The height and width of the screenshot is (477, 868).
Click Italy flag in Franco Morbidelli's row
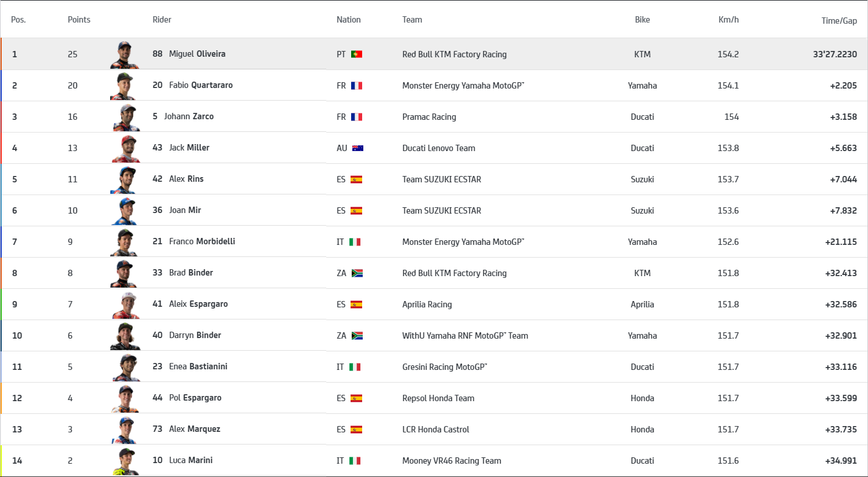355,242
